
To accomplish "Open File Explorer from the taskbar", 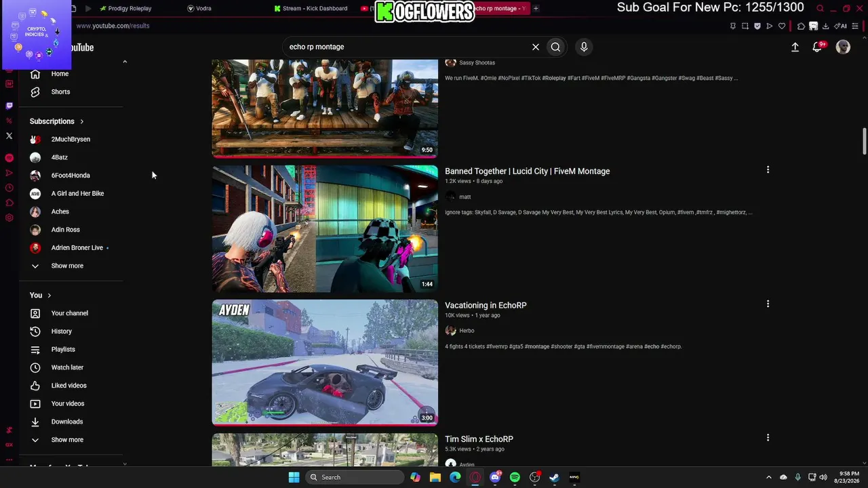I will [435, 477].
